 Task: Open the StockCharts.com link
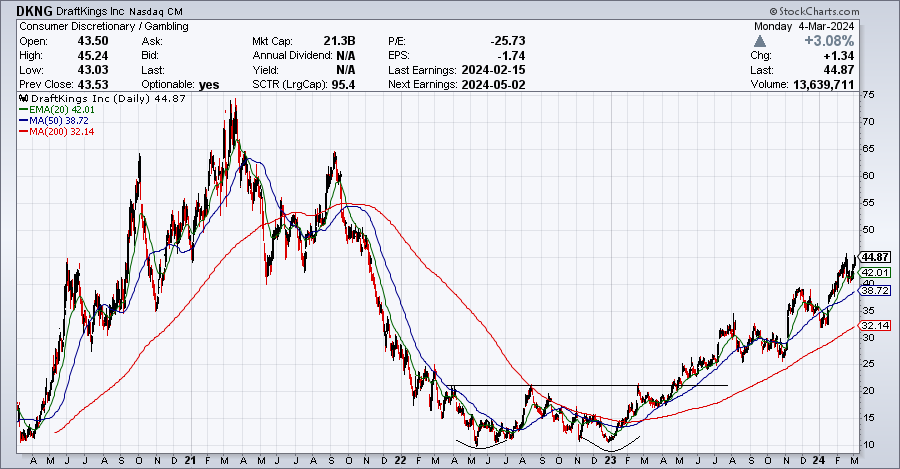coord(814,11)
